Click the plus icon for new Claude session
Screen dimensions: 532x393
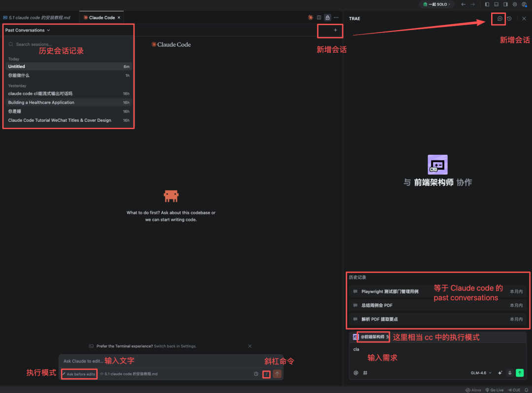point(335,30)
